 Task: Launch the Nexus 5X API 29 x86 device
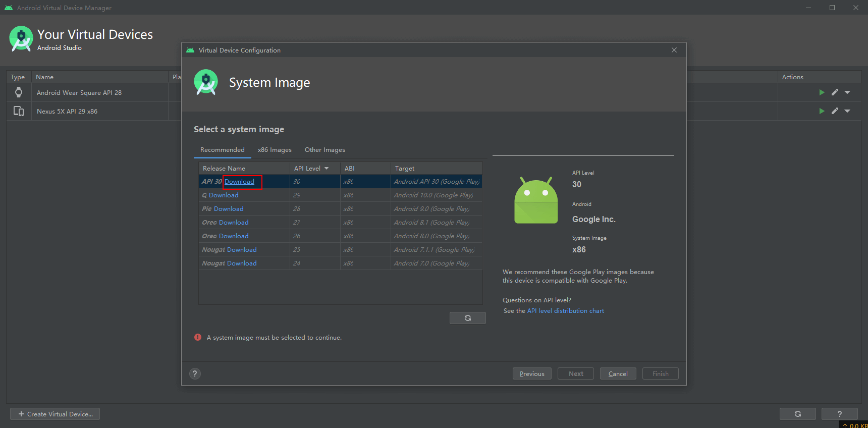822,111
